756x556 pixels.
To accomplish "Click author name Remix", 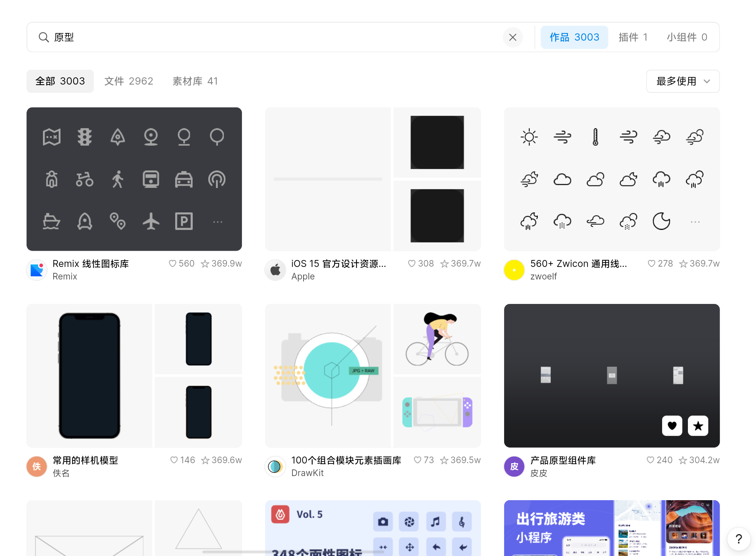I will 65,276.
